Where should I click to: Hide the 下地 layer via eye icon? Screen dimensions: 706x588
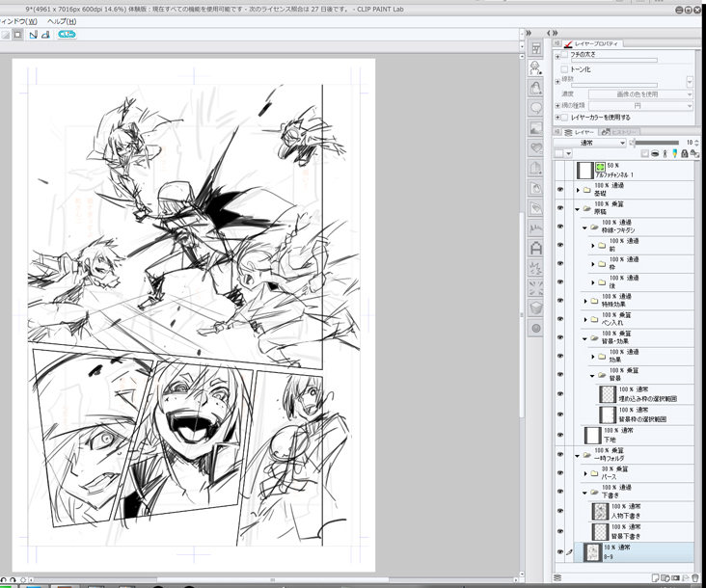point(560,435)
